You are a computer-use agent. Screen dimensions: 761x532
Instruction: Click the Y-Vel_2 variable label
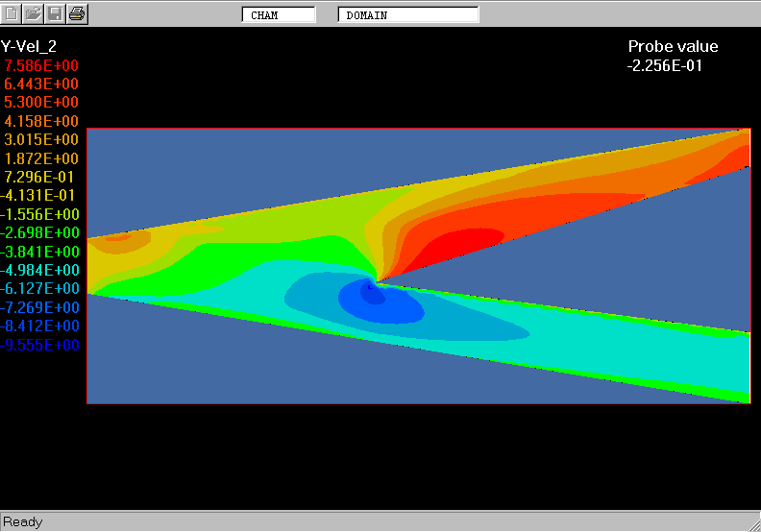tap(29, 46)
